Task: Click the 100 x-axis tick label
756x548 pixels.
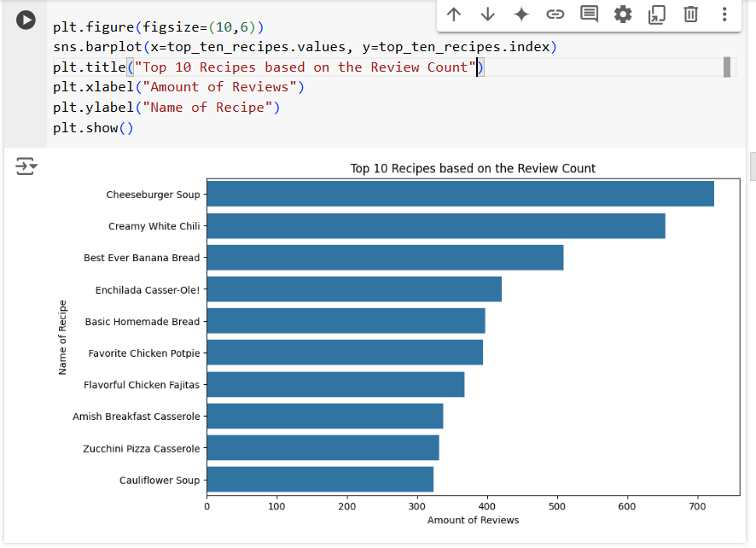Action: (276, 506)
